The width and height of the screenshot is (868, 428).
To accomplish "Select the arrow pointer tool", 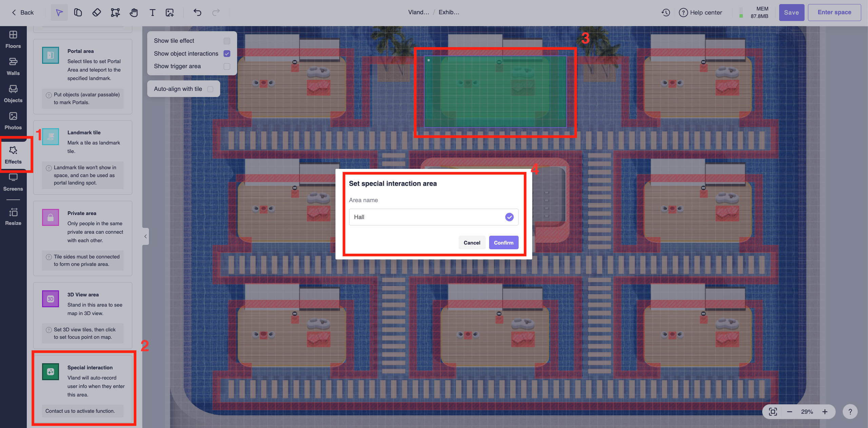I will [x=59, y=13].
